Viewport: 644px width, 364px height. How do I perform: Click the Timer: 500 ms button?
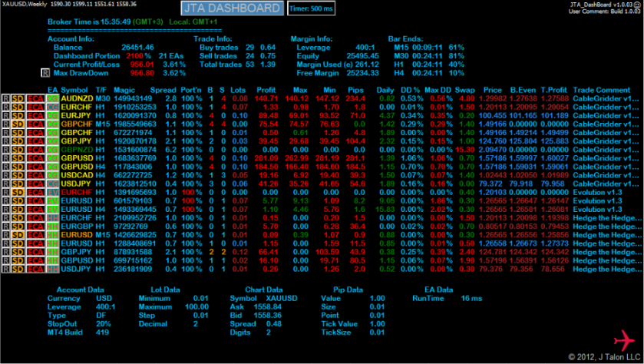312,8
